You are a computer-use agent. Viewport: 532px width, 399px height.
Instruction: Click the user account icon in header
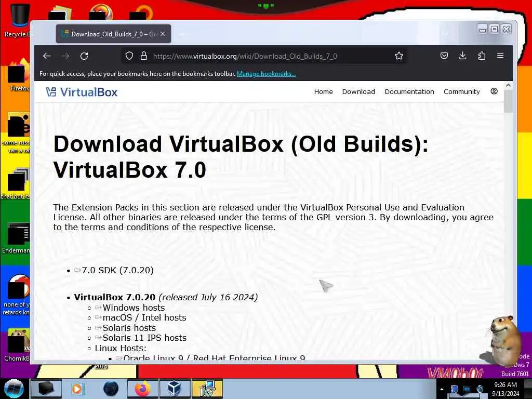[494, 91]
